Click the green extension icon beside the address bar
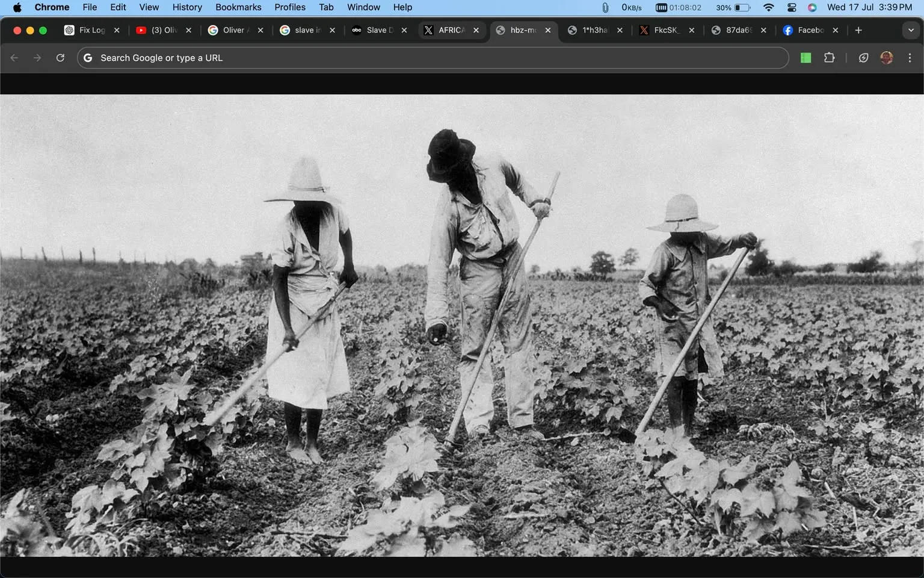This screenshot has width=924, height=578. coord(805,57)
